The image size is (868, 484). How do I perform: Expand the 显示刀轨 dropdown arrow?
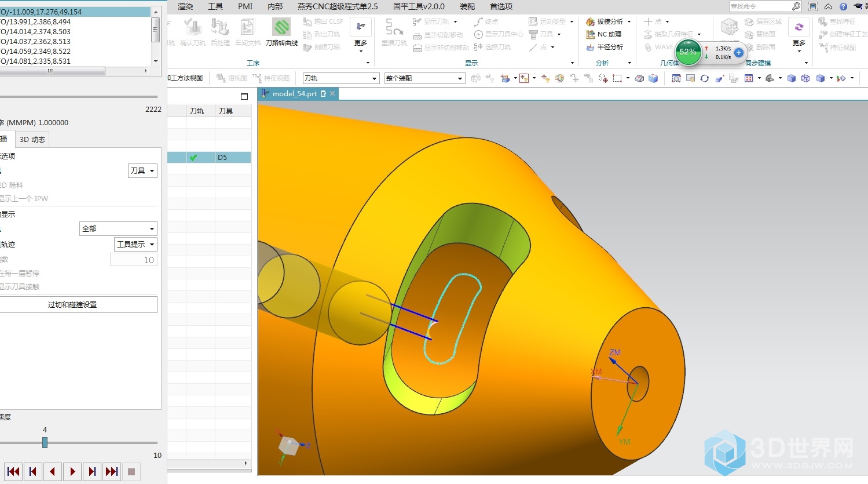click(456, 21)
